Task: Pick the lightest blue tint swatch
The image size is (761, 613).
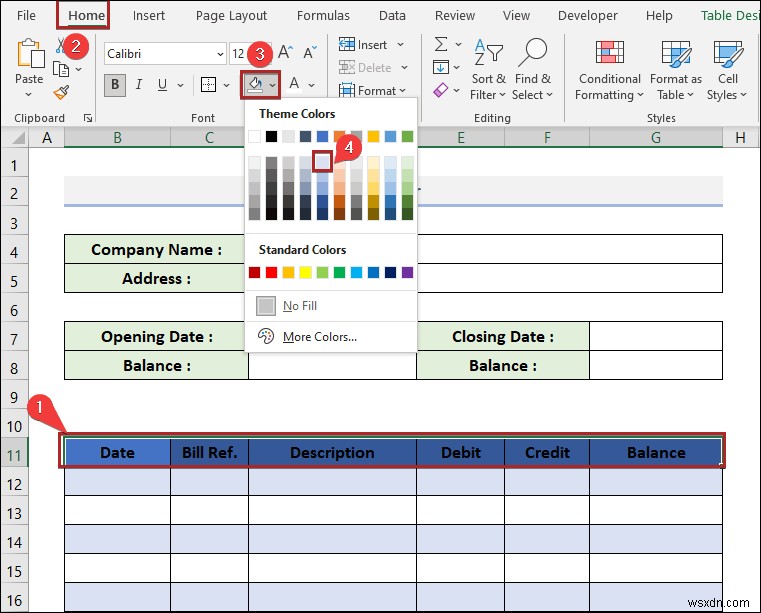Action: 322,162
